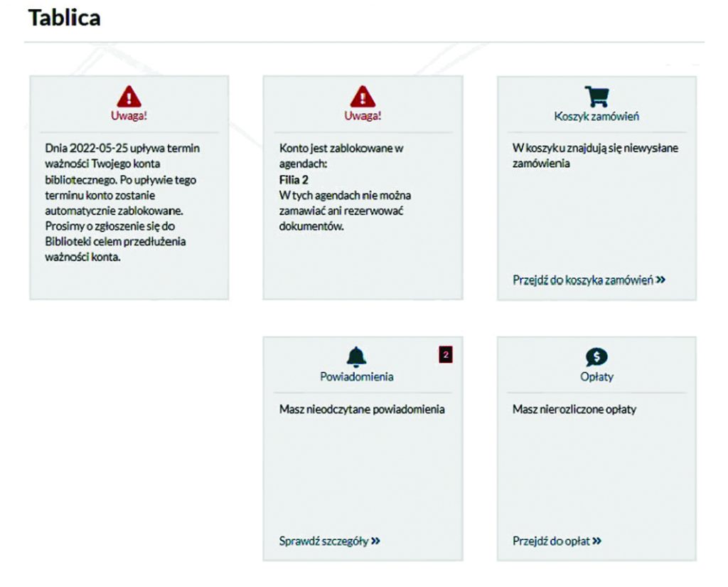Click the warning triangle in the account expiry card
The height and width of the screenshot is (587, 728).
point(129,96)
